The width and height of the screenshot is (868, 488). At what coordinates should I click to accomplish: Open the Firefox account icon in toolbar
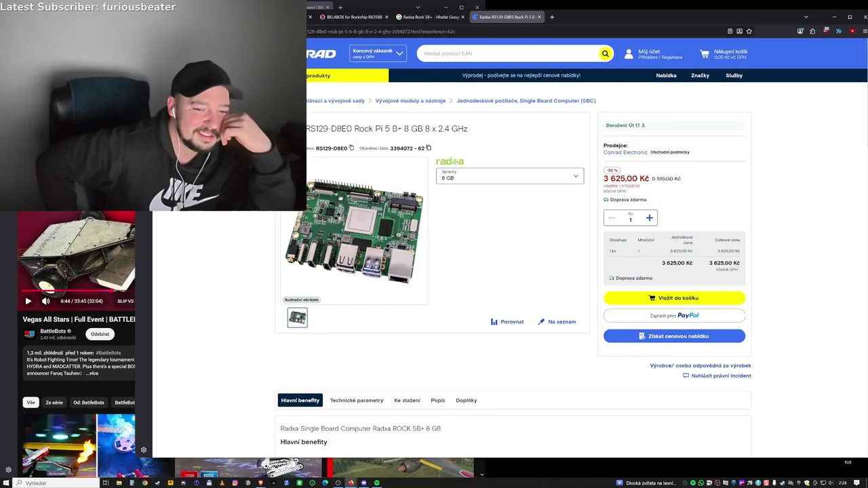point(800,31)
